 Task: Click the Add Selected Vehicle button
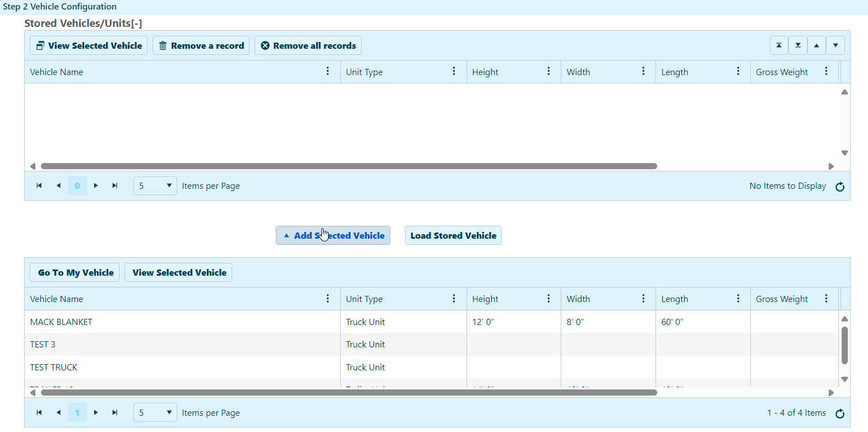[x=333, y=235]
